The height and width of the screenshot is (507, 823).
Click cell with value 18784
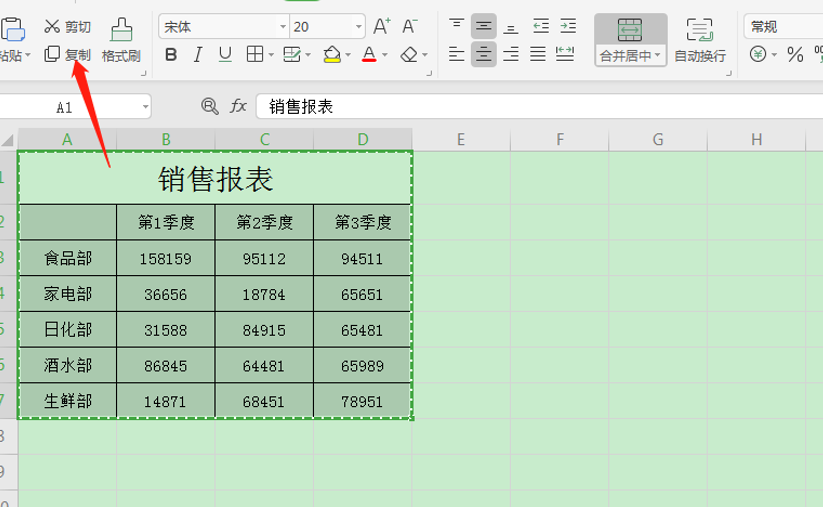[x=264, y=294]
